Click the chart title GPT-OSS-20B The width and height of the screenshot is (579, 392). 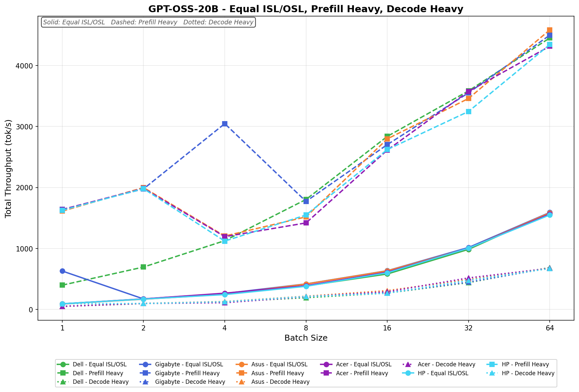click(305, 9)
